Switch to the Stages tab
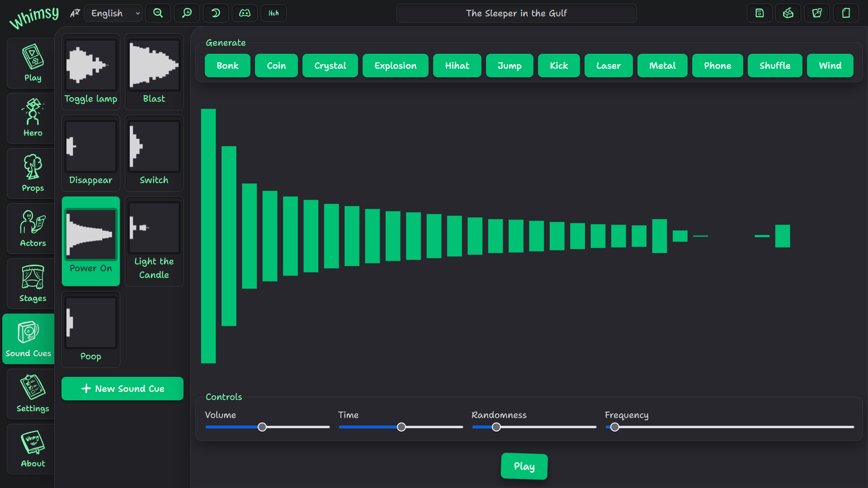The image size is (868, 488). (x=33, y=283)
